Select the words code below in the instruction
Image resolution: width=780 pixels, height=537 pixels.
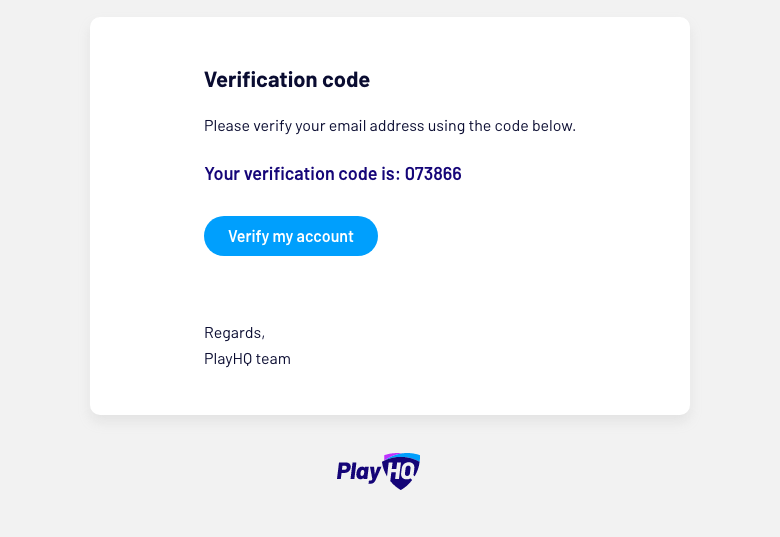pos(535,126)
